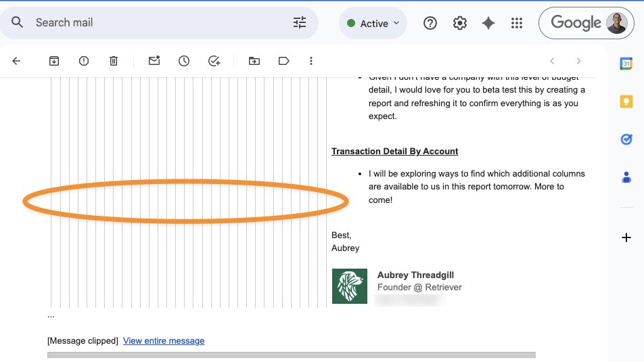Click the [Message clipped] text

[83, 340]
